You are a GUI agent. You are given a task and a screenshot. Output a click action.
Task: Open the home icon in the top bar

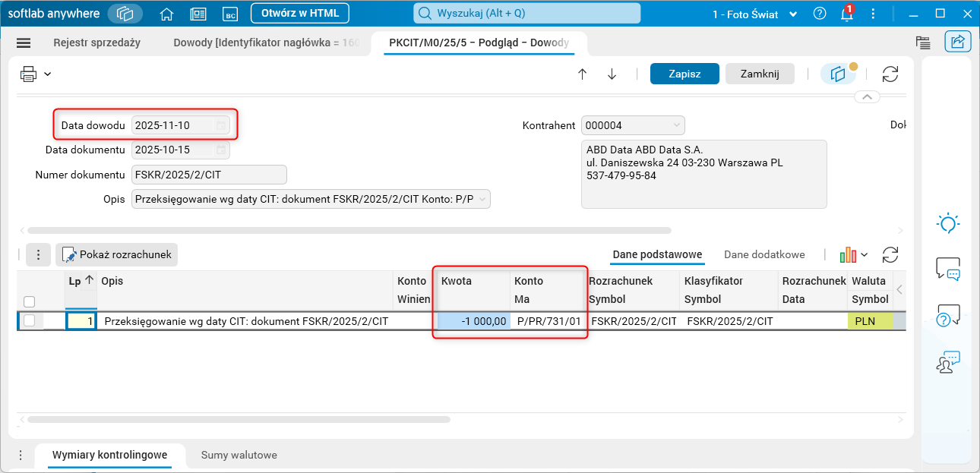pos(166,14)
